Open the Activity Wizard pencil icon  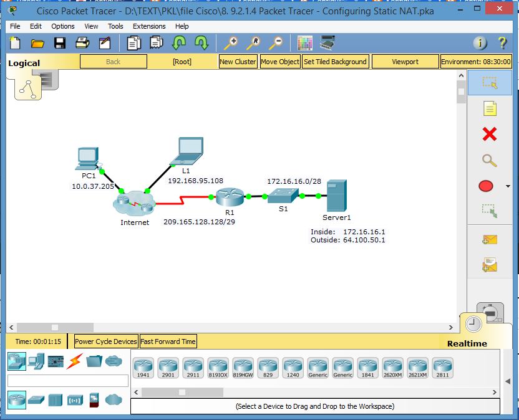(104, 43)
